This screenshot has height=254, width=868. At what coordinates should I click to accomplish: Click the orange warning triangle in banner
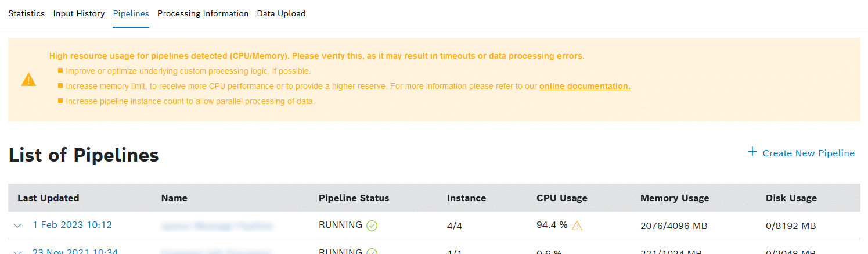(x=28, y=80)
